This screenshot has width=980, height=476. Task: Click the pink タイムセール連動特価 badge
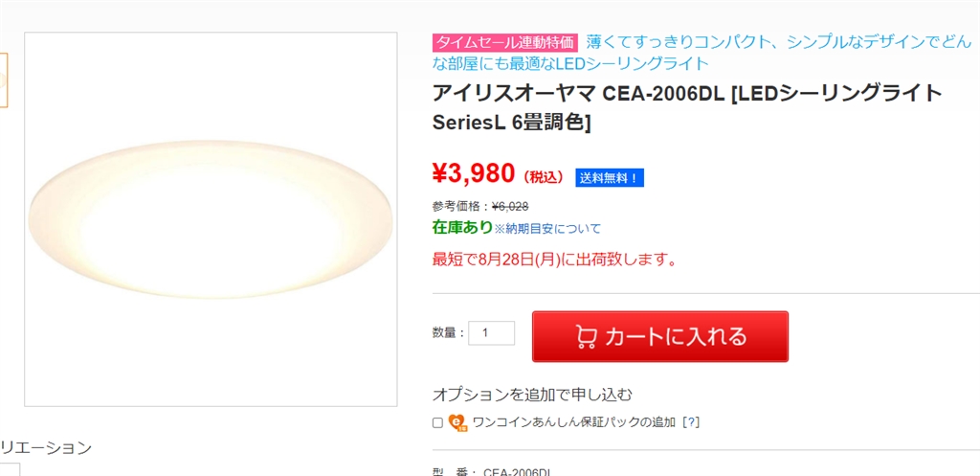(x=505, y=42)
